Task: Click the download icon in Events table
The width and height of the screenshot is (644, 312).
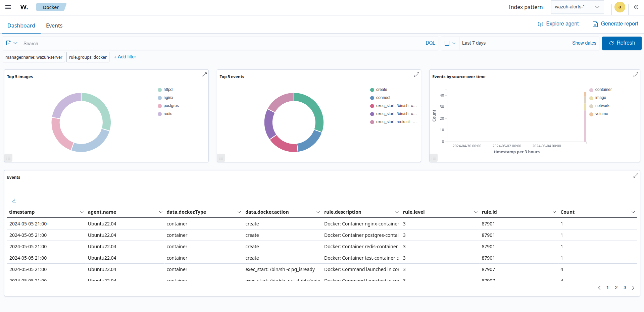Action: tap(14, 200)
